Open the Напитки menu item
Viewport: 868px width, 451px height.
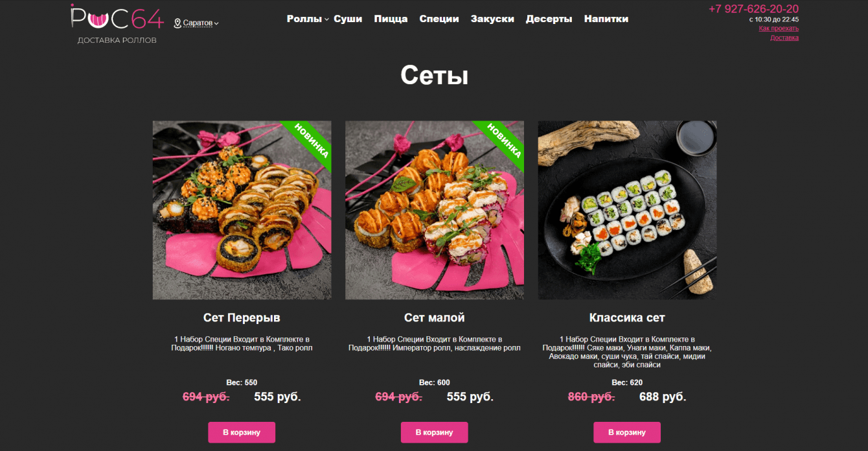606,19
